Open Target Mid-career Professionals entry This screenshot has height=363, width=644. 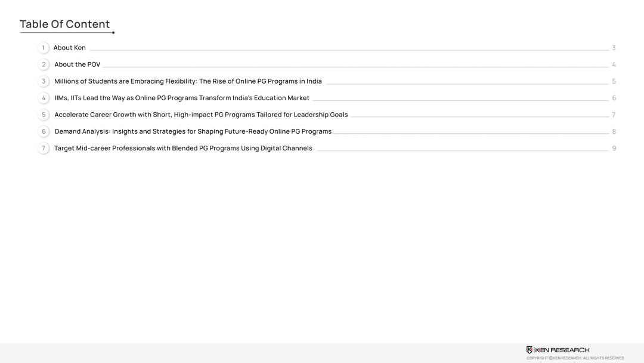click(183, 148)
